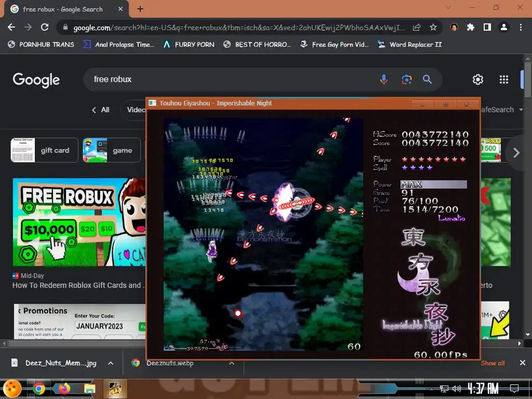Click the 4:37 AM taskbar clock

[484, 388]
